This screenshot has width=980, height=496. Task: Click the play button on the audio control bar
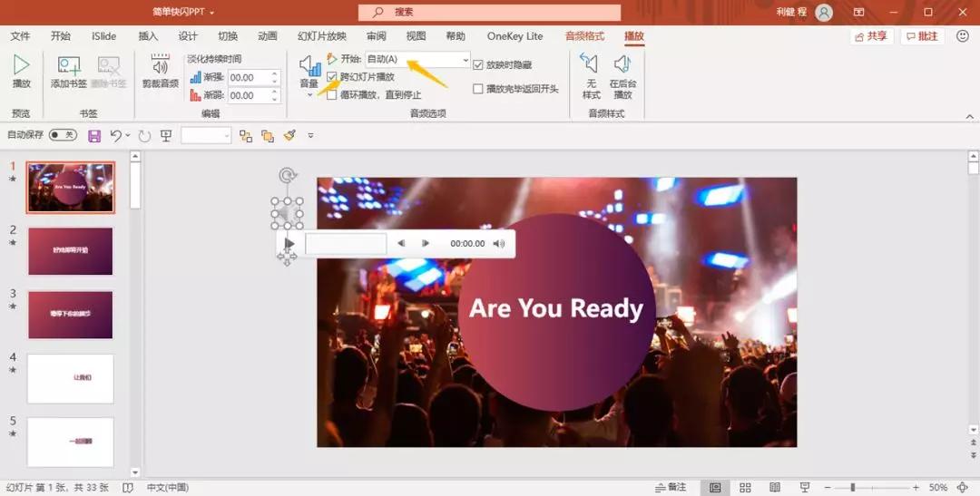coord(289,243)
